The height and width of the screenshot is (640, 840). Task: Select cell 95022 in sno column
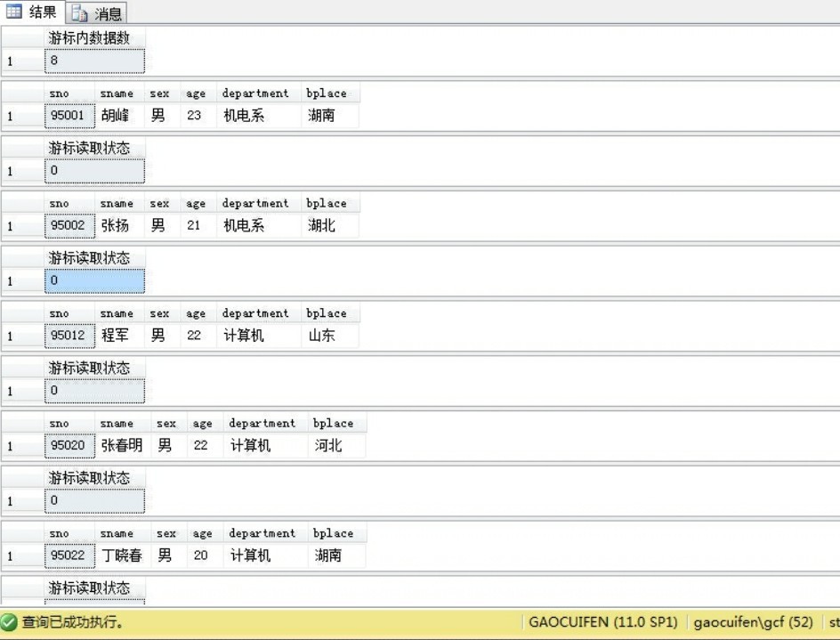[x=69, y=555]
